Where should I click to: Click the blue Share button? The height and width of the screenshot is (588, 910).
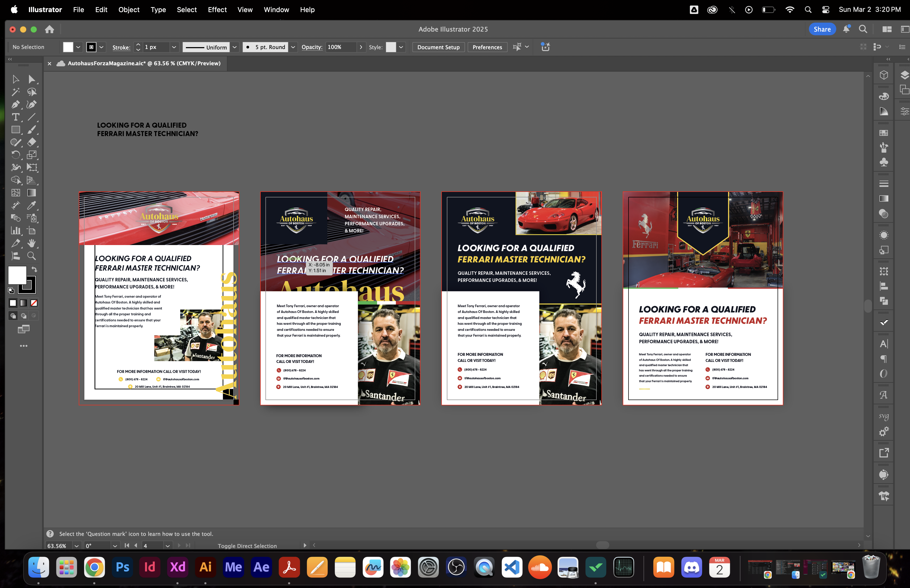[x=822, y=29]
